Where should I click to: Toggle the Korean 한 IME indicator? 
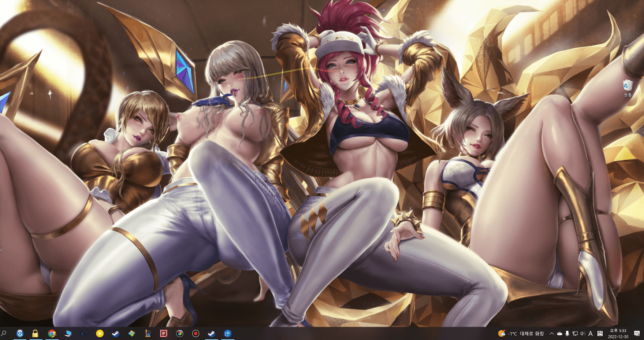600,333
